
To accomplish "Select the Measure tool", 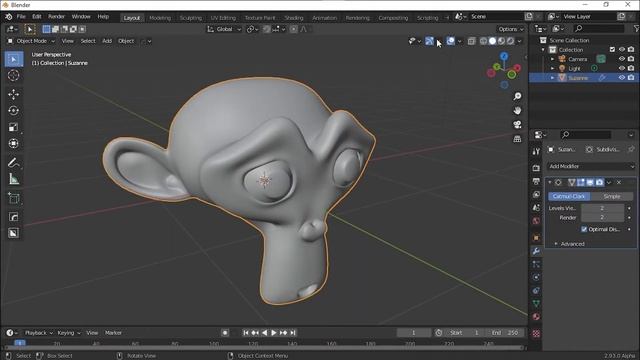I will click(x=13, y=179).
